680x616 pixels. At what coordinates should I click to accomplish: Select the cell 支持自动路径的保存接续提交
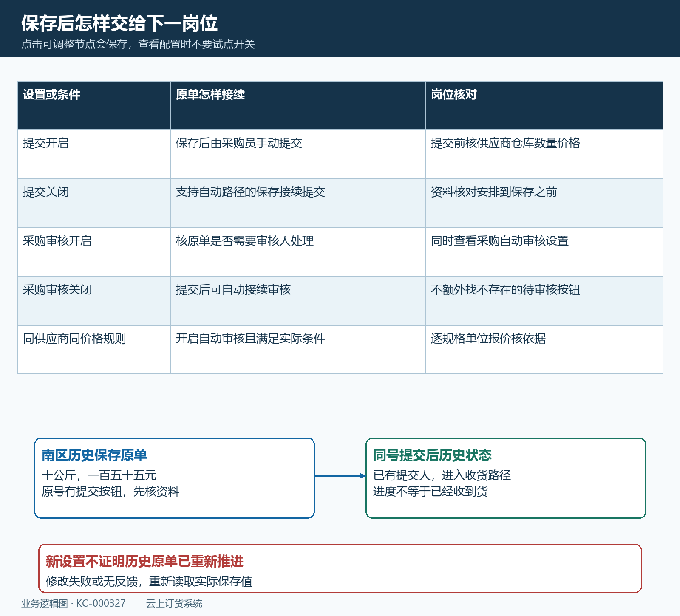coord(297,203)
